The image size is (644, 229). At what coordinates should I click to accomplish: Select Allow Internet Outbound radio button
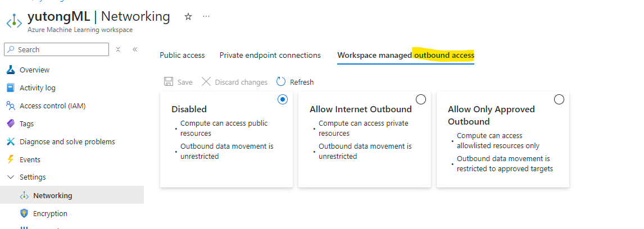(421, 99)
